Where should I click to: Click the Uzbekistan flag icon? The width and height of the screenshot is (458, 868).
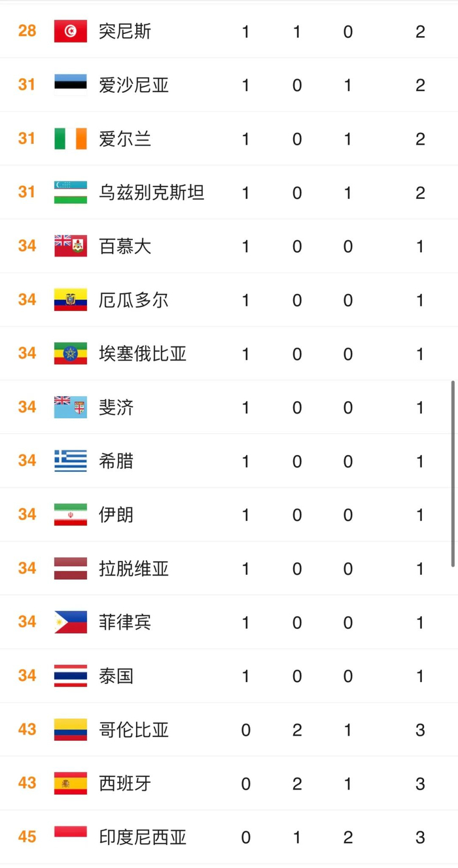[71, 192]
